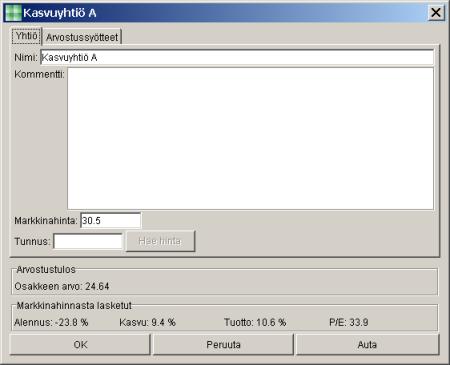Viewport: 450px width, 365px height.
Task: Click the 'Markkinahinta:' label
Action: 46,221
